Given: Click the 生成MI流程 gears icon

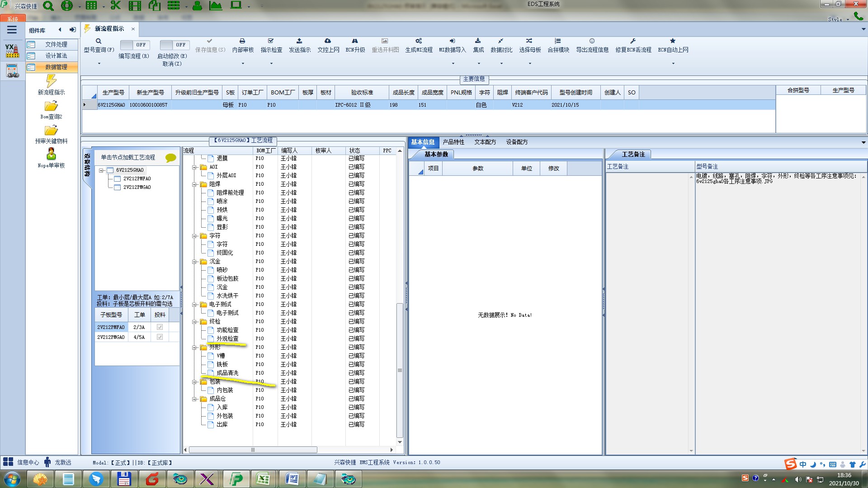Looking at the screenshot, I should point(419,41).
